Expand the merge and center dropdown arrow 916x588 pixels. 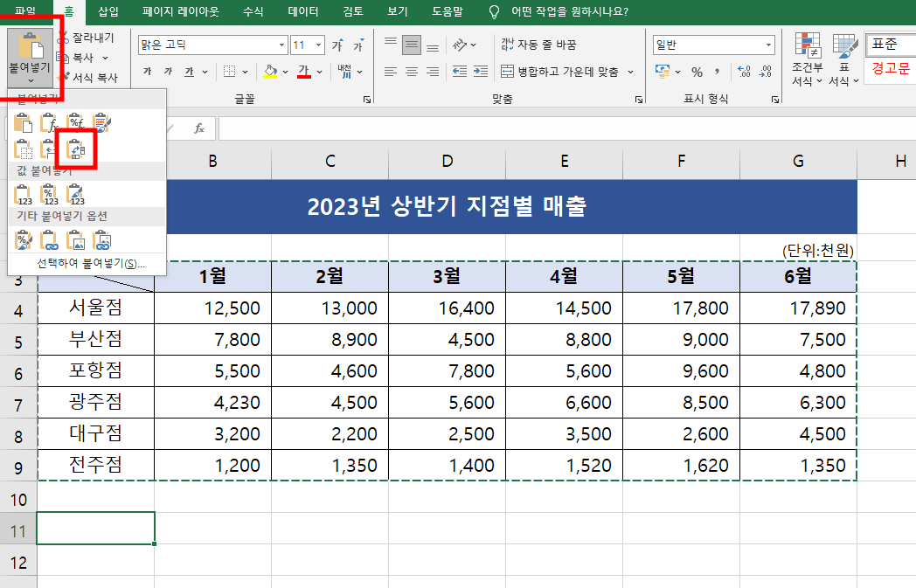click(x=631, y=72)
